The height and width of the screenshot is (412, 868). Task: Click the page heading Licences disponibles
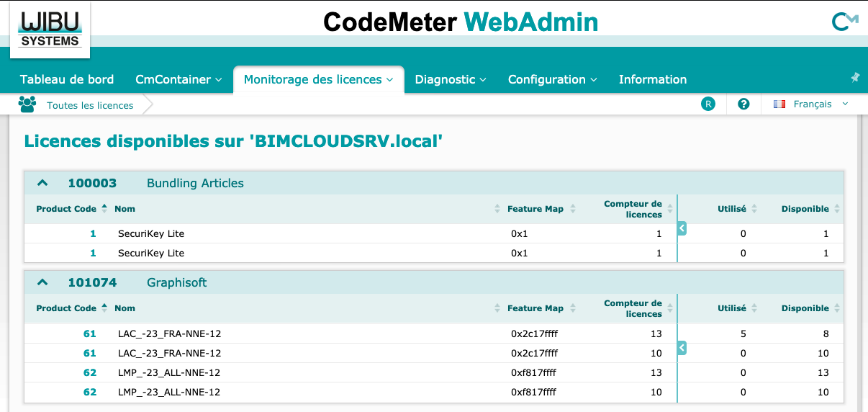click(233, 140)
